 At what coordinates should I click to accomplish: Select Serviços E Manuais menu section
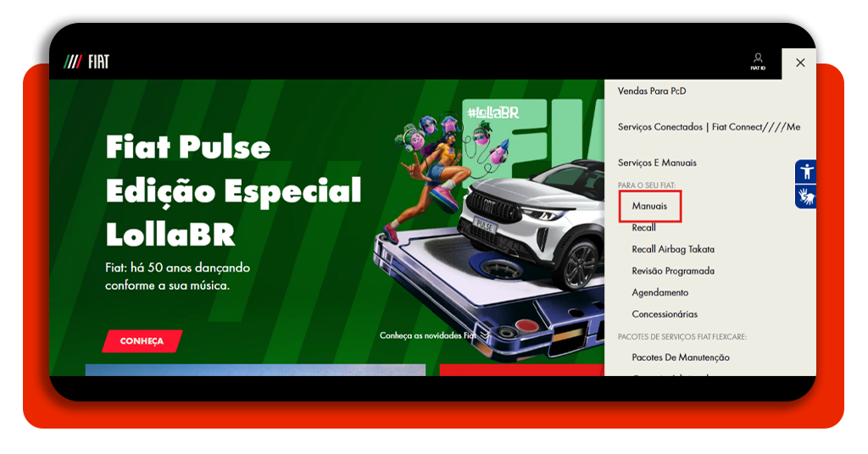(x=657, y=163)
